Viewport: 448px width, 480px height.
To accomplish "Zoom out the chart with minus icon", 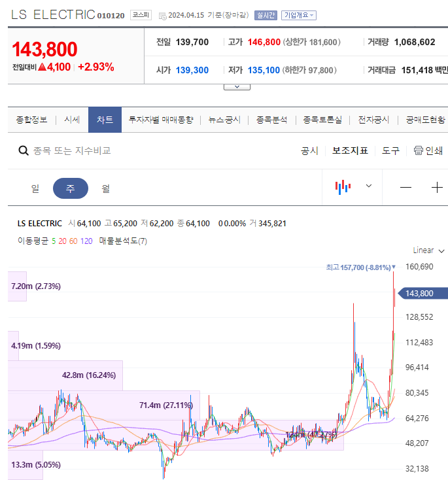I will [405, 187].
